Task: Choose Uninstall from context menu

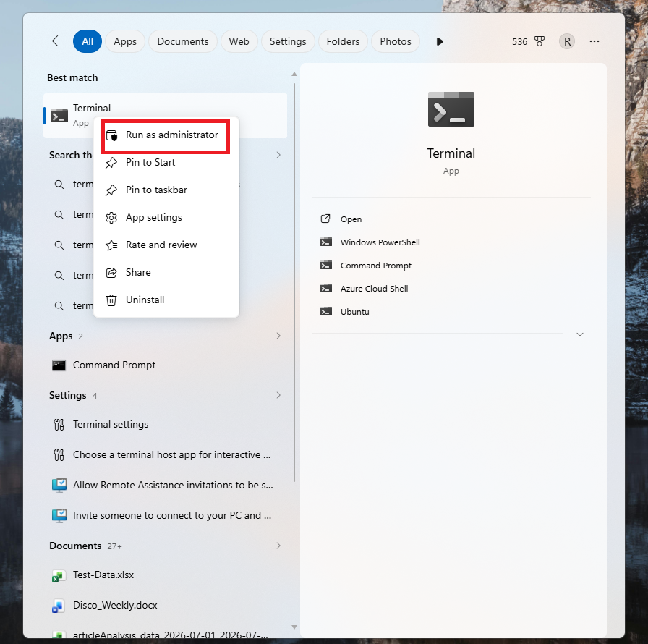Action: tap(166, 300)
